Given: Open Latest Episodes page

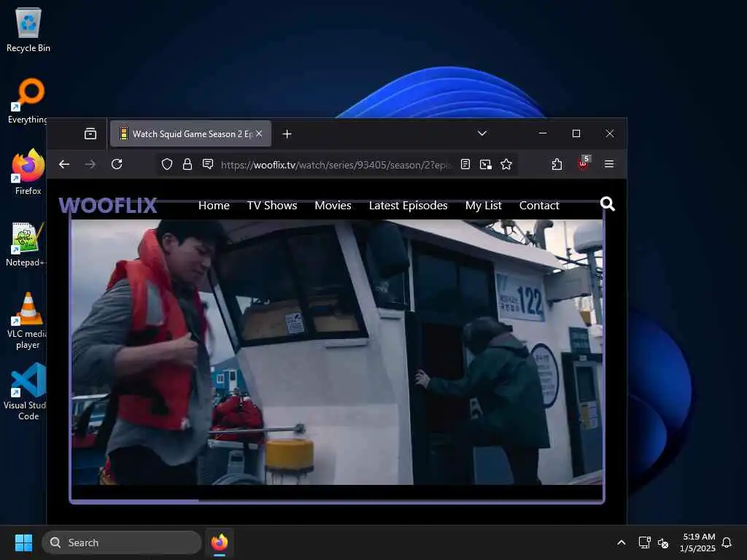Looking at the screenshot, I should point(409,205).
